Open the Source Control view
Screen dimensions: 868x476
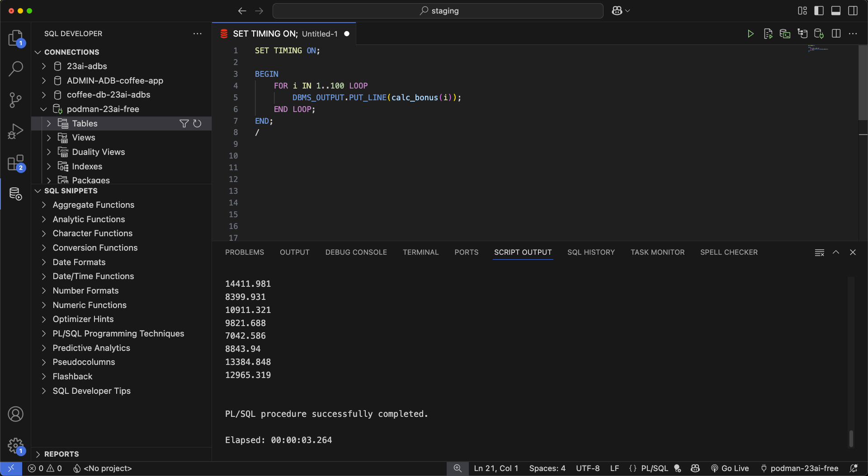[16, 100]
